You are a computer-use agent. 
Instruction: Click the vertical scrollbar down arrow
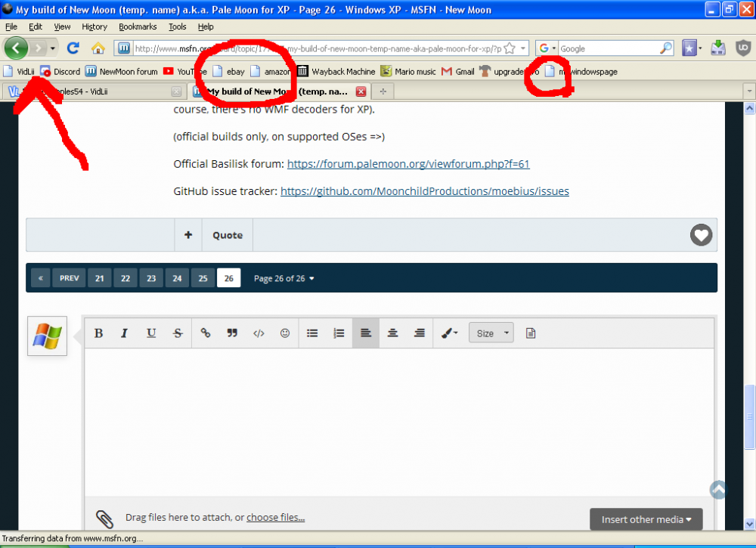pyautogui.click(x=749, y=524)
